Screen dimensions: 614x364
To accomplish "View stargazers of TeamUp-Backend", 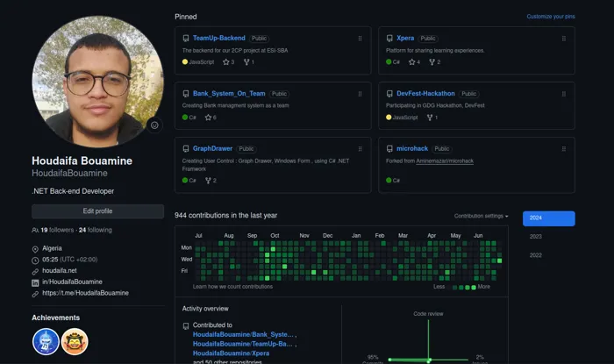I will click(x=228, y=62).
